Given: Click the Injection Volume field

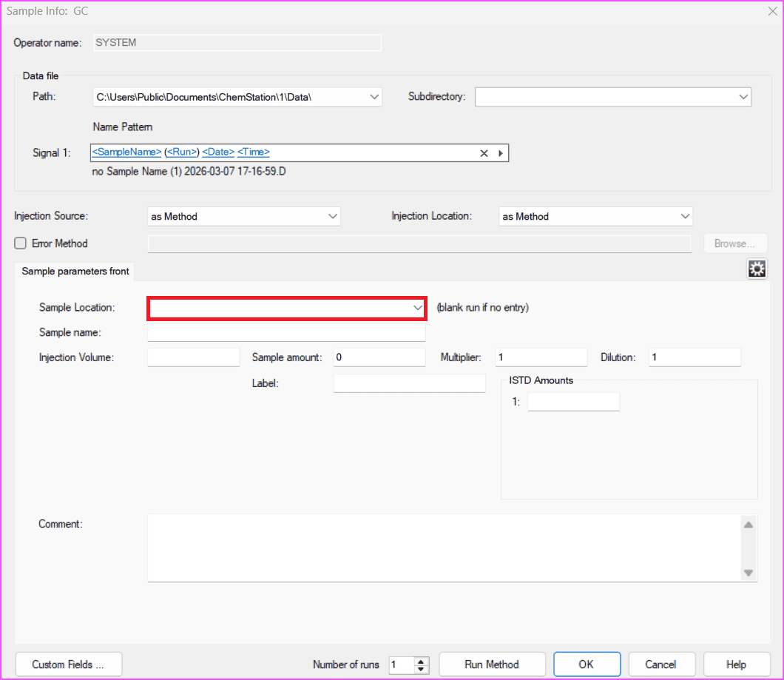Looking at the screenshot, I should pyautogui.click(x=194, y=357).
